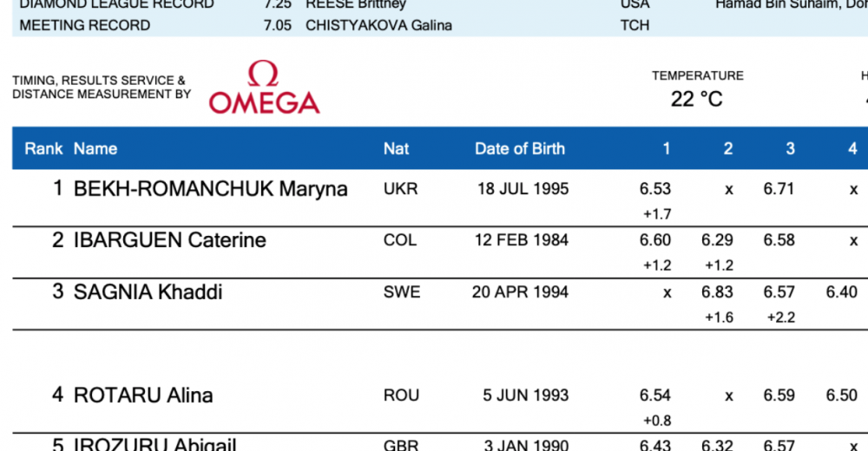Click the TEMPERATURE label
The width and height of the screenshot is (868, 451).
698,75
